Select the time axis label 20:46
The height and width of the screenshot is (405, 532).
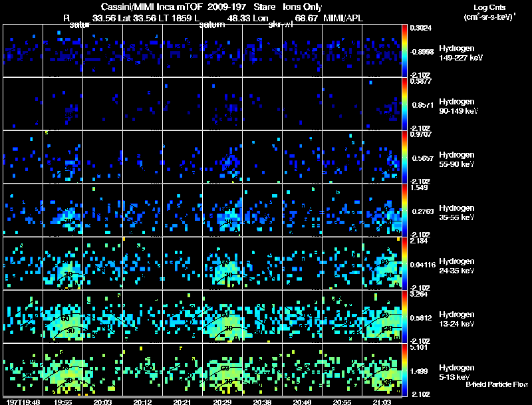[x=302, y=402]
